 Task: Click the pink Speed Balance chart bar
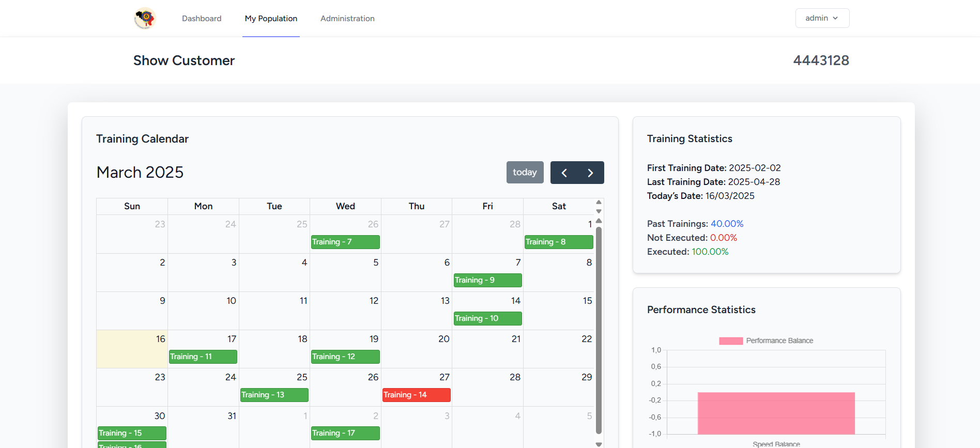click(x=776, y=413)
